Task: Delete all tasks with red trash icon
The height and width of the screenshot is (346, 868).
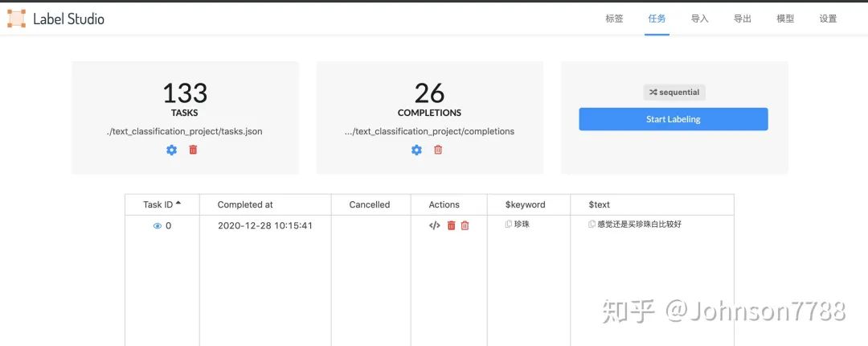Action: [x=193, y=149]
